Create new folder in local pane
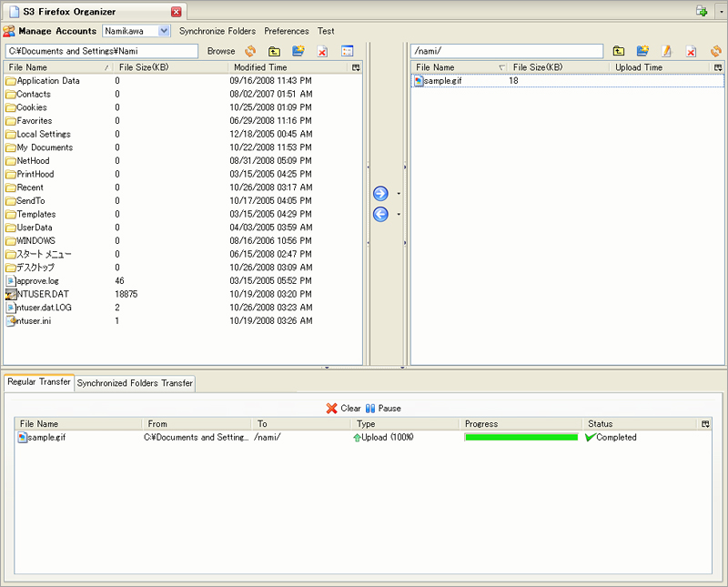The width and height of the screenshot is (728, 587). [298, 51]
